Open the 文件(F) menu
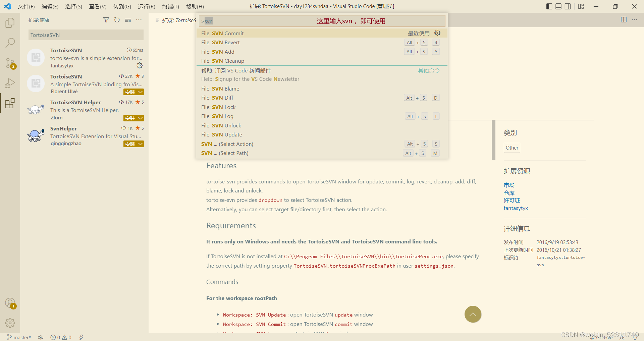 (x=26, y=6)
